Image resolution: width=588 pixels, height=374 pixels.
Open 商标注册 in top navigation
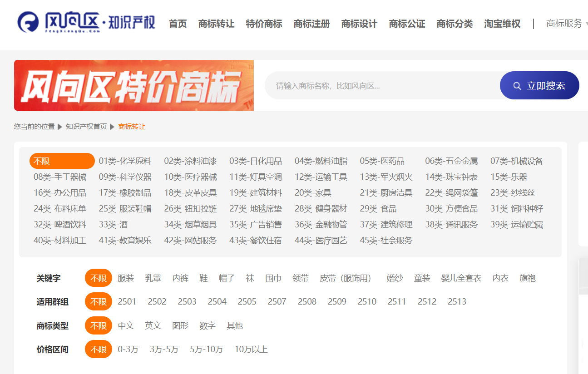(x=311, y=24)
